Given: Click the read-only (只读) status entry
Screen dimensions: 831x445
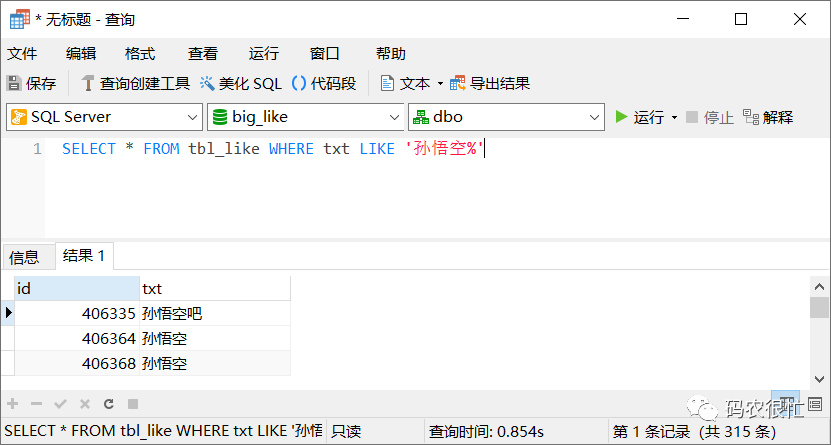Looking at the screenshot, I should pos(347,431).
